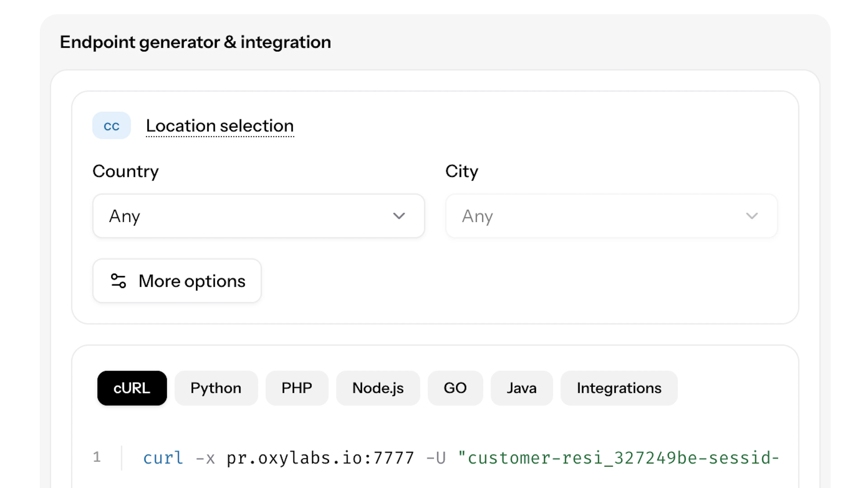Select the cURL tab

[x=132, y=388]
